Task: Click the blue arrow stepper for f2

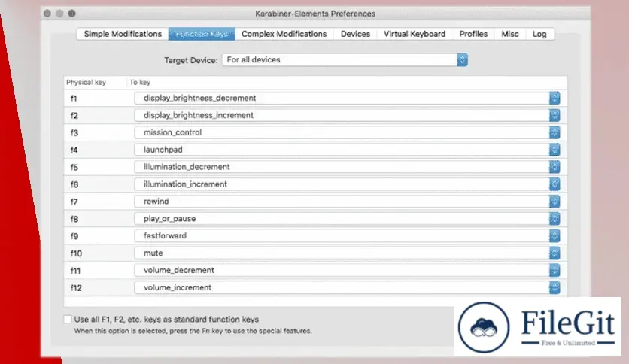Action: [555, 115]
